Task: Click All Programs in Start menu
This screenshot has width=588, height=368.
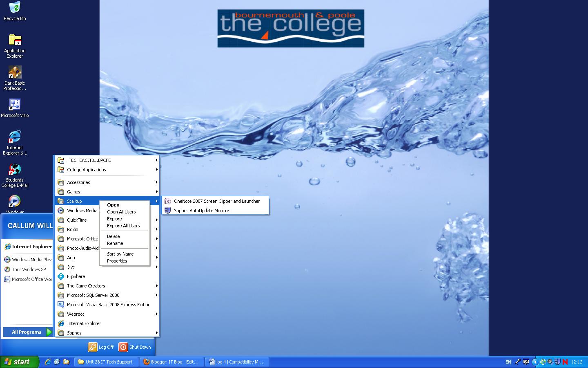Action: point(28,332)
